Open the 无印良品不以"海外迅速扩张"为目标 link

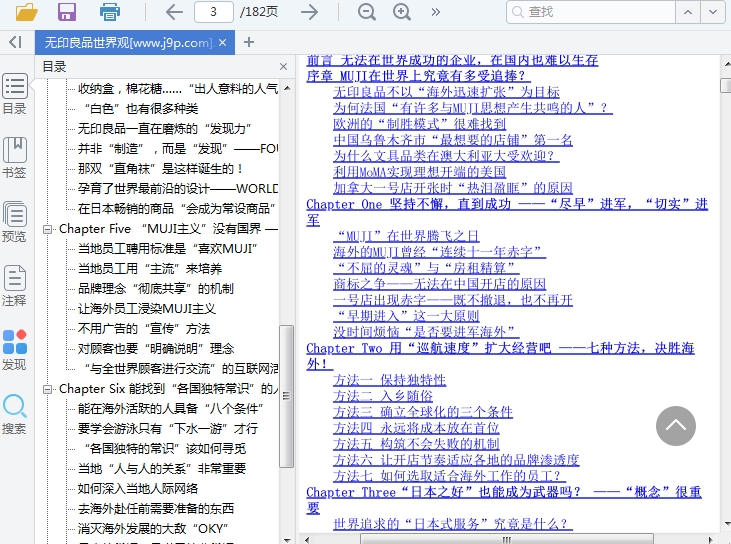point(446,92)
